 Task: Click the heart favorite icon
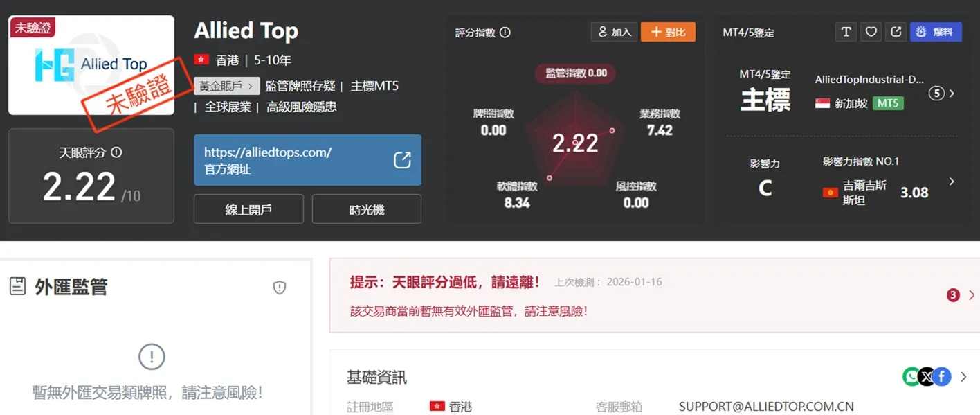871,32
